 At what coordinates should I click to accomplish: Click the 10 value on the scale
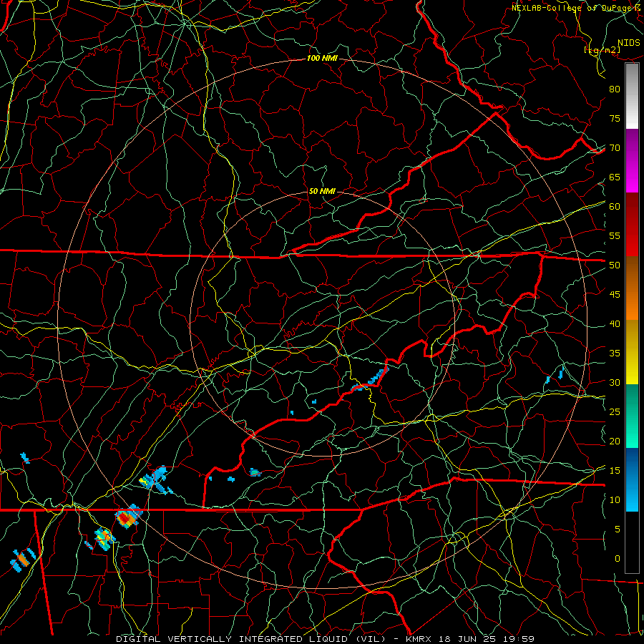[615, 500]
